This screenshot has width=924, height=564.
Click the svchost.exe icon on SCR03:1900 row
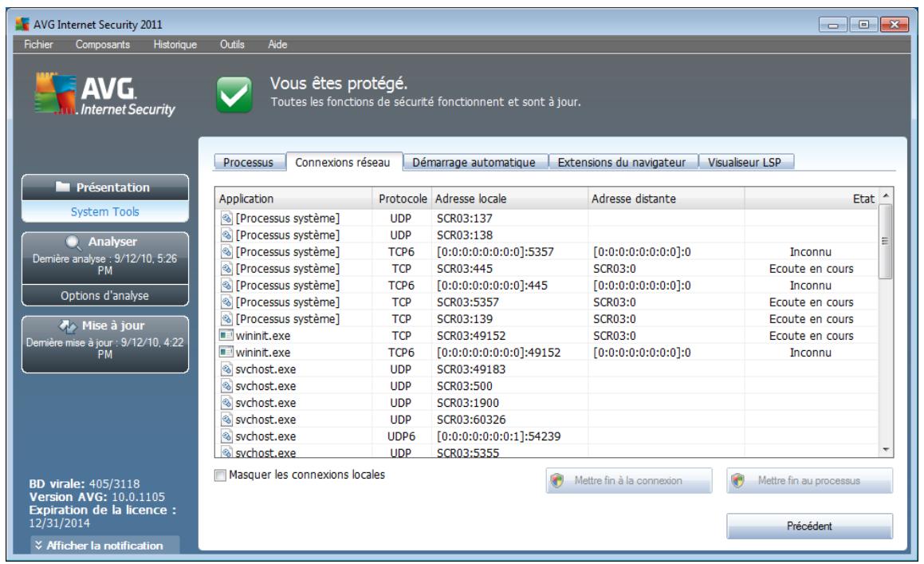(226, 403)
